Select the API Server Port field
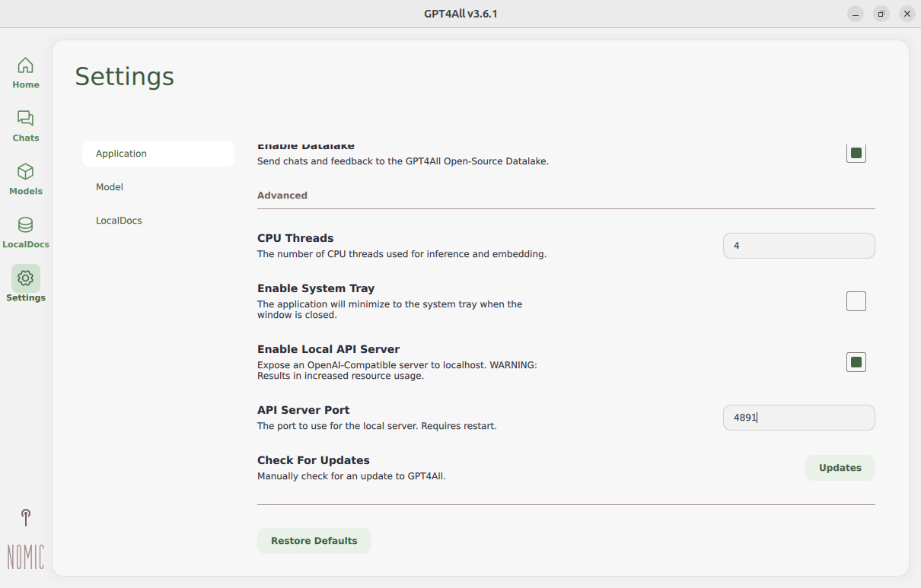This screenshot has width=921, height=588. click(x=798, y=417)
